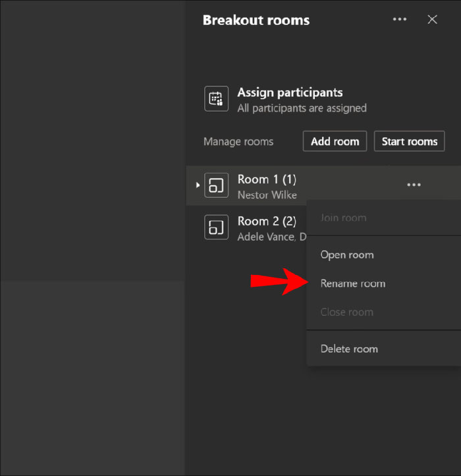Click the Room 1 breakout room icon
Image resolution: width=461 pixels, height=476 pixels.
pyautogui.click(x=216, y=185)
